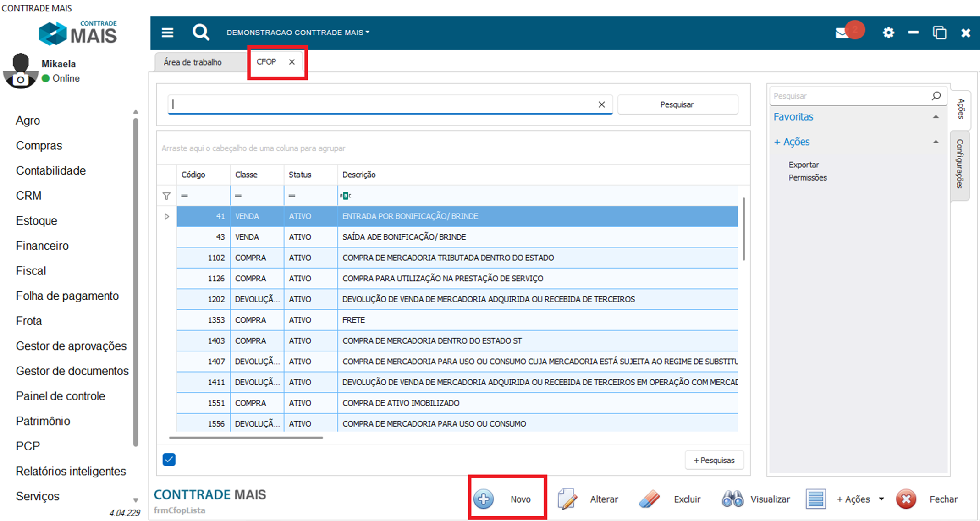Collapse the Favoritas section arrow

coord(936,117)
